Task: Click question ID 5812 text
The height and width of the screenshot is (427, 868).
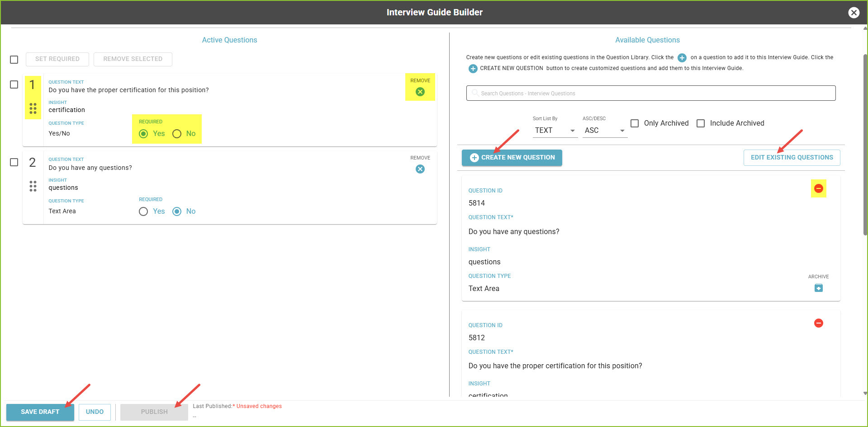Action: pos(477,338)
